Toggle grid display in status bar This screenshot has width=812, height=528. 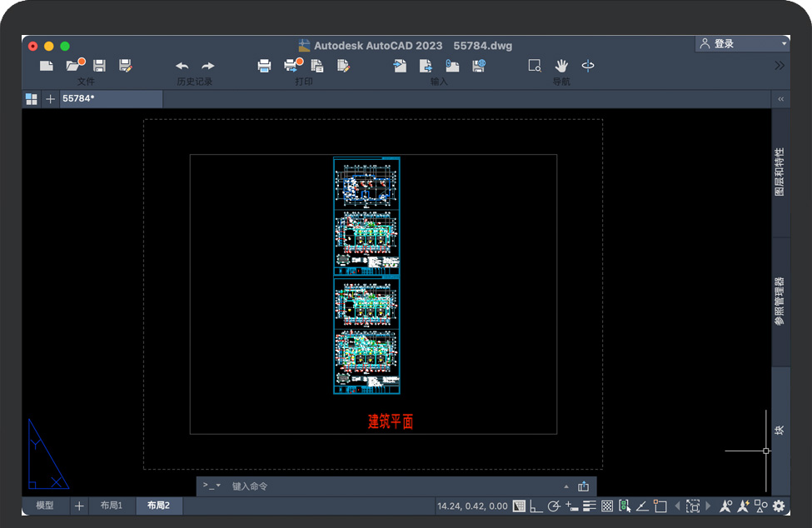(x=519, y=506)
